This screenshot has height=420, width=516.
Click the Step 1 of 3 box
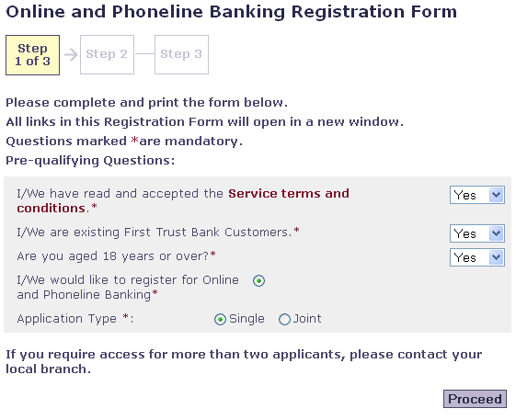tap(32, 55)
